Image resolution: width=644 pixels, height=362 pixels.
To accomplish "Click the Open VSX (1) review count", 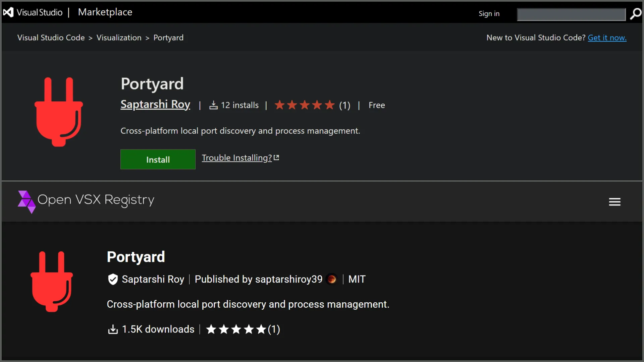I will coord(274,329).
